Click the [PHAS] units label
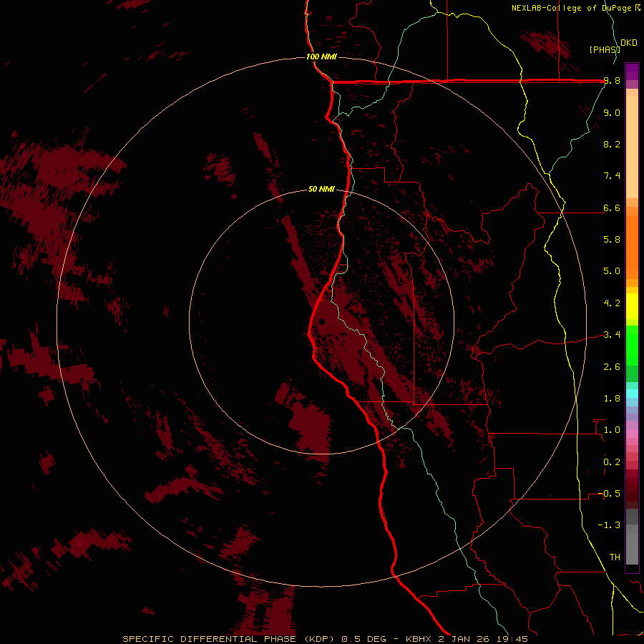Image resolution: width=644 pixels, height=644 pixels. 605,49
